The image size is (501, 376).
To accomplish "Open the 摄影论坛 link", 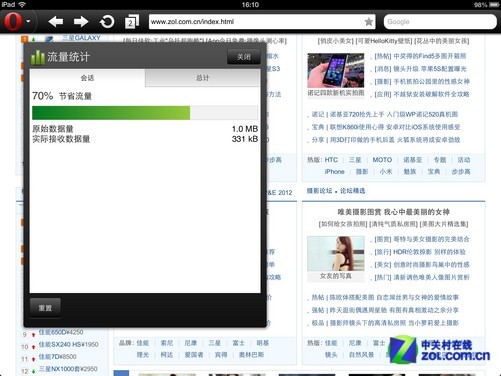I will pyautogui.click(x=319, y=191).
